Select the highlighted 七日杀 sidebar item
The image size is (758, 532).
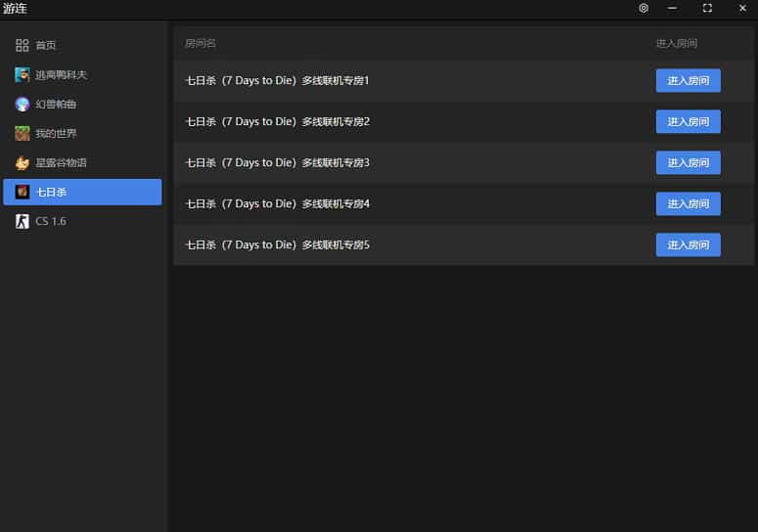83,192
